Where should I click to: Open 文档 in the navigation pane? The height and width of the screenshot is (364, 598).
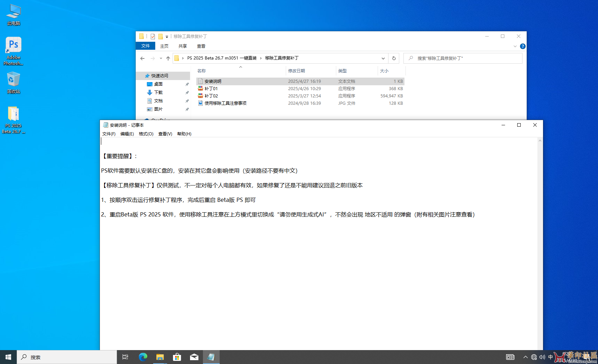(158, 101)
